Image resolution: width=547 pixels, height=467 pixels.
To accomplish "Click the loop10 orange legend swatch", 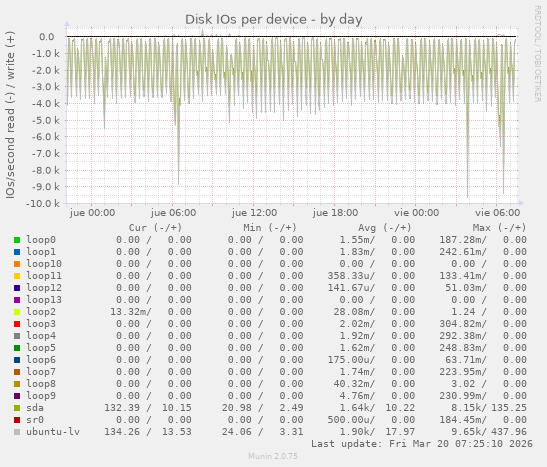I will click(17, 264).
